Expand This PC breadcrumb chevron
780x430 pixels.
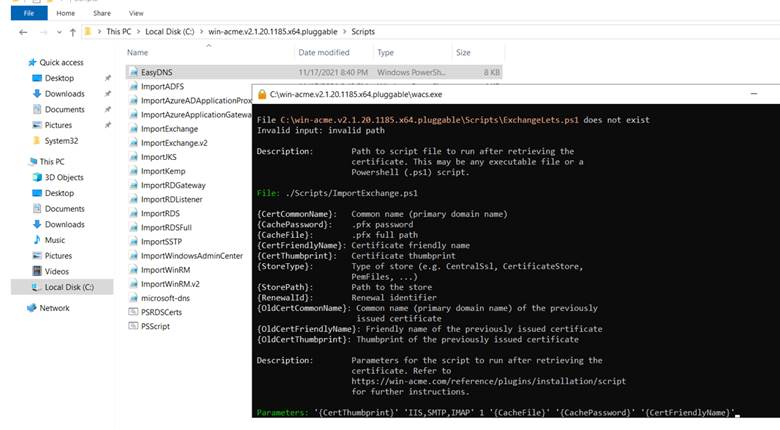pos(138,31)
